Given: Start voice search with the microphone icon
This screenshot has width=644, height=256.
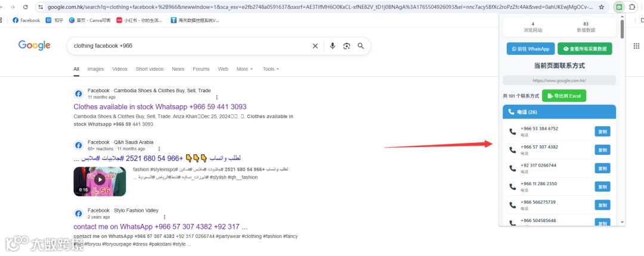Looking at the screenshot, I should click(x=332, y=46).
